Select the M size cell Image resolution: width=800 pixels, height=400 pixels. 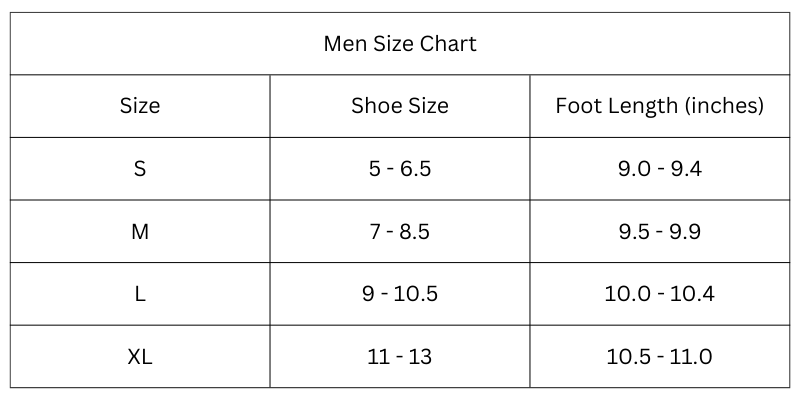pyautogui.click(x=140, y=232)
